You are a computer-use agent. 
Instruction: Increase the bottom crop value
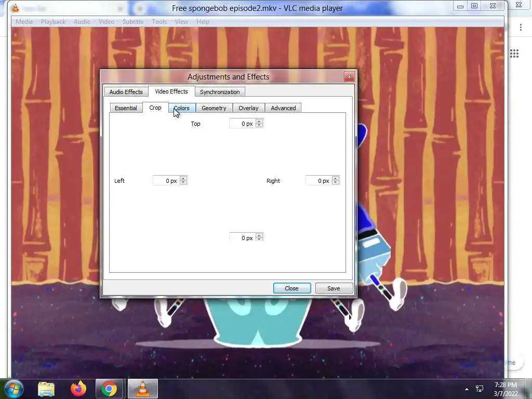click(259, 236)
